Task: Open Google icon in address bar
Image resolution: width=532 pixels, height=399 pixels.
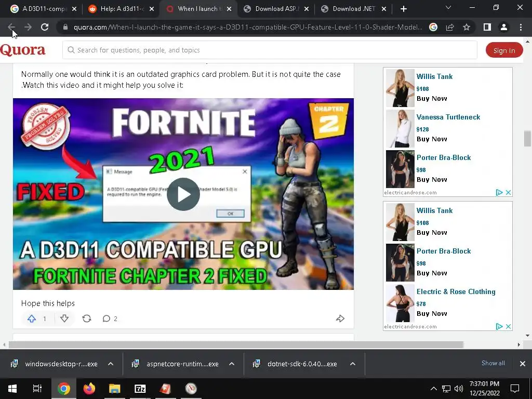Action: click(433, 27)
